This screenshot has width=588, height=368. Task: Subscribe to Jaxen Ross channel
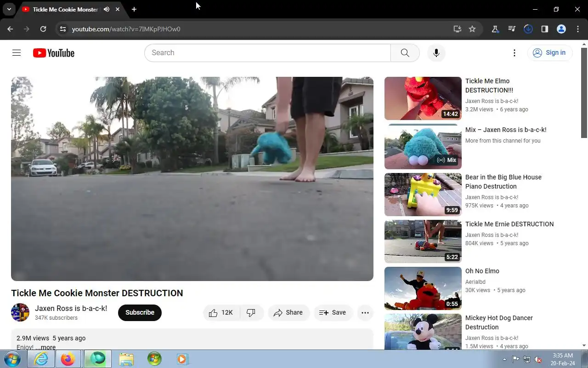click(x=140, y=313)
